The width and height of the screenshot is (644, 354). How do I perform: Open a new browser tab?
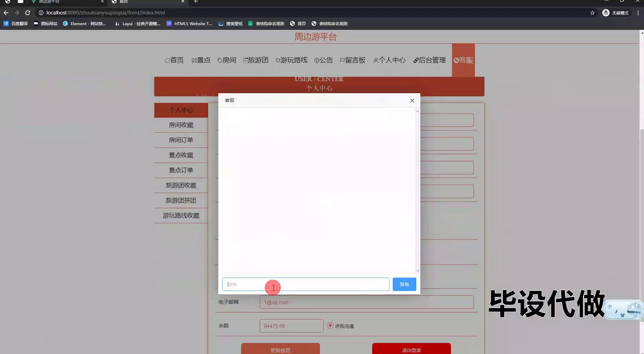click(x=196, y=2)
